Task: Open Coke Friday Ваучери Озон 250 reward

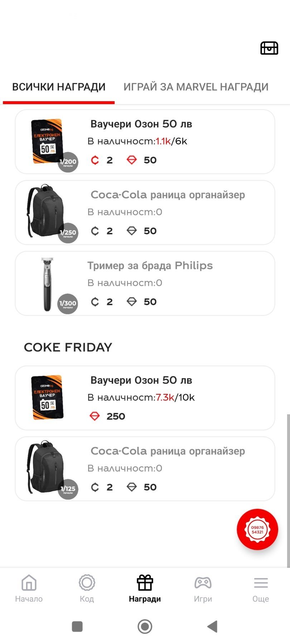Action: coord(179,398)
